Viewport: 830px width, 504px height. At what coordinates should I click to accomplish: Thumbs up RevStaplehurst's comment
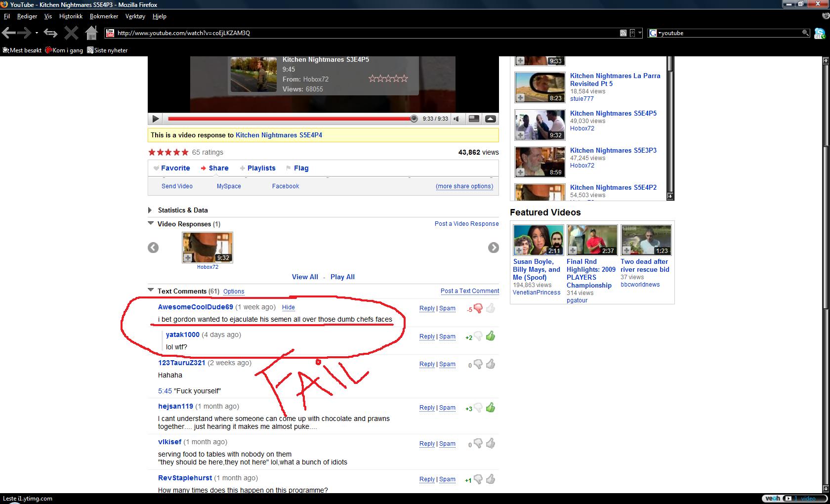point(491,479)
